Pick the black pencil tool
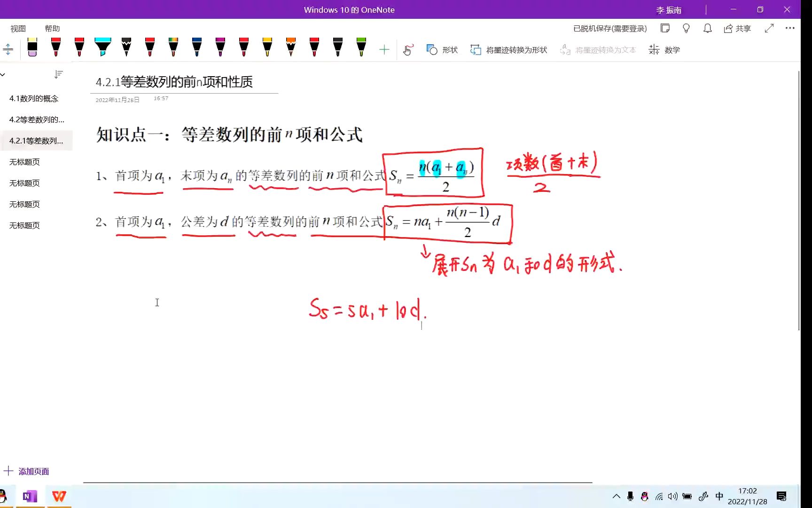812x508 pixels. pos(126,48)
